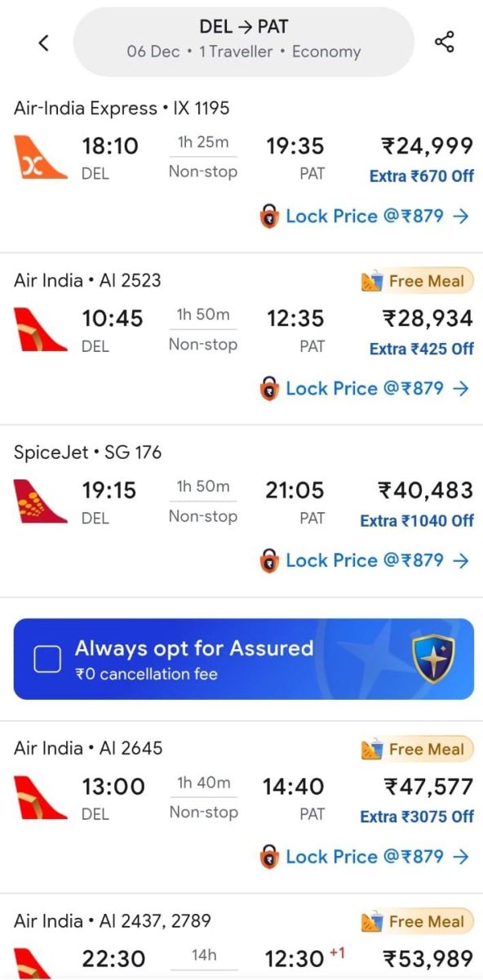This screenshot has height=980, width=483.
Task: Tap the Free Meal cup icon on AI 2523
Action: point(373,281)
